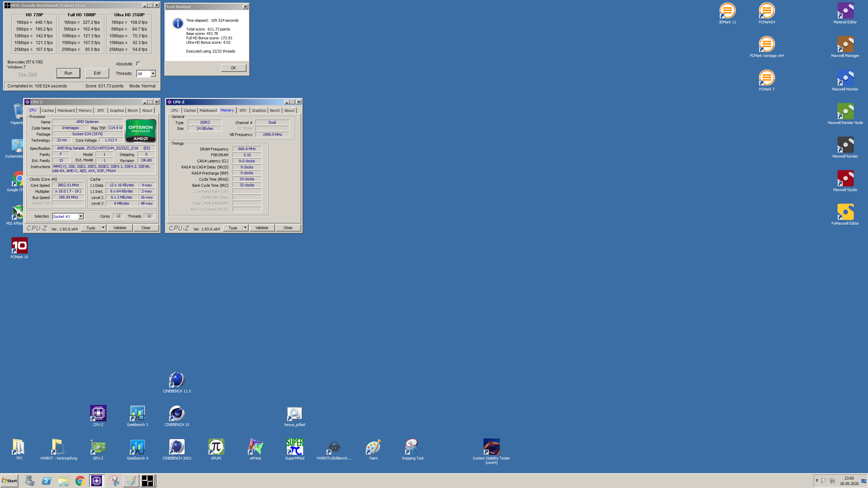Click Validate in left CPU-Z window

[120, 228]
